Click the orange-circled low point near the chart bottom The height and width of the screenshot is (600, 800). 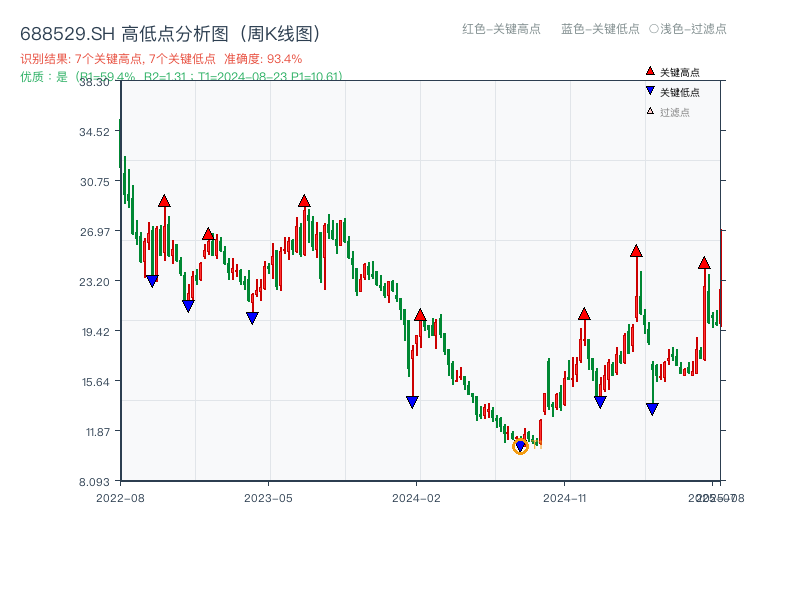tap(521, 447)
